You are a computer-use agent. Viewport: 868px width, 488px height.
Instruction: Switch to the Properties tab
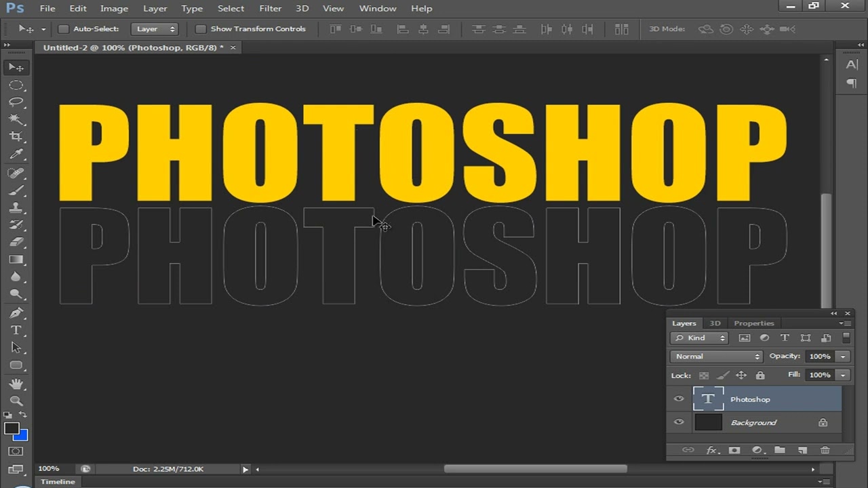[x=753, y=323]
